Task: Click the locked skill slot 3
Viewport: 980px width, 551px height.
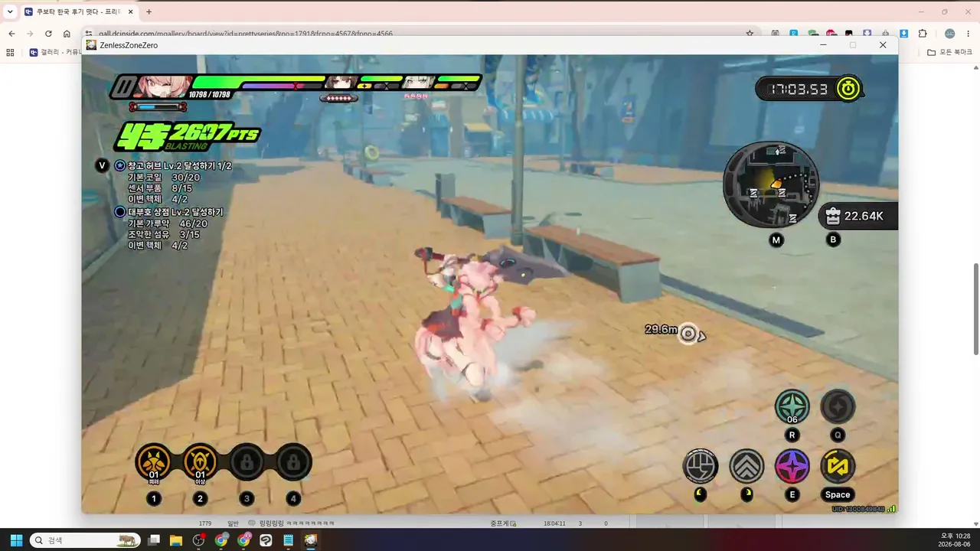Action: 247,462
